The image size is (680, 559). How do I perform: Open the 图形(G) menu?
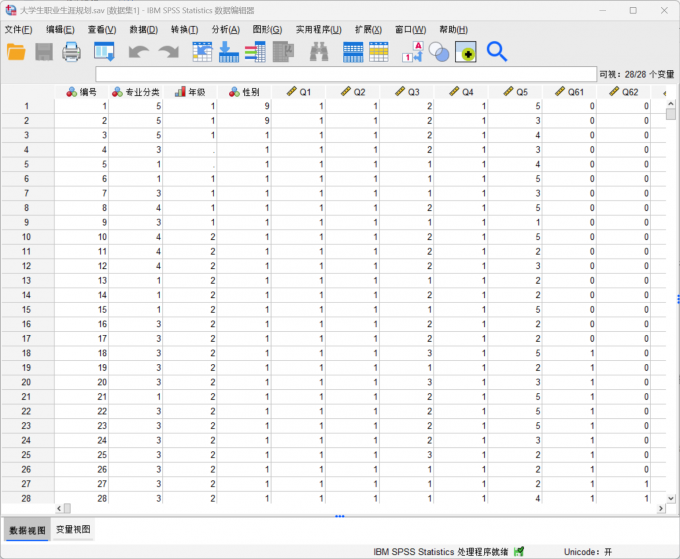267,29
